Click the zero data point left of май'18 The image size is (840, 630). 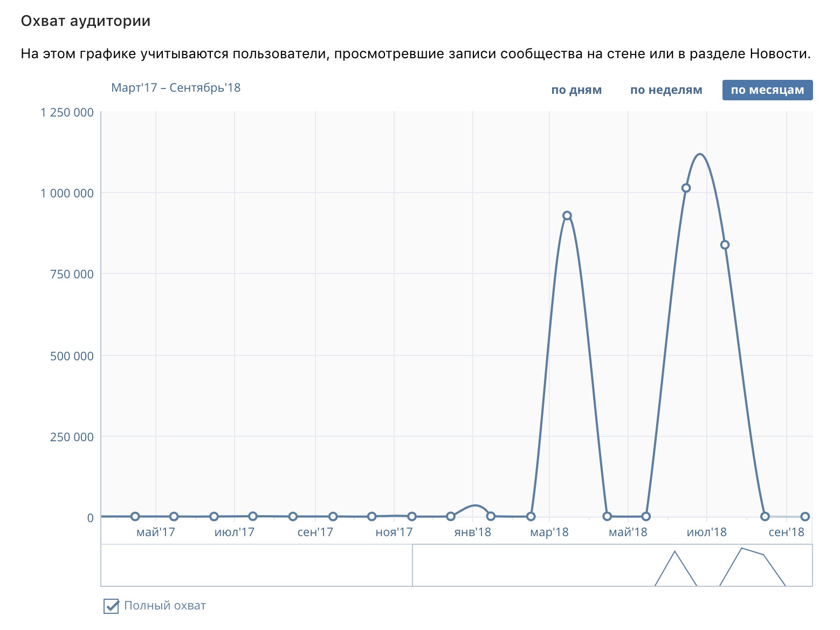pyautogui.click(x=607, y=516)
